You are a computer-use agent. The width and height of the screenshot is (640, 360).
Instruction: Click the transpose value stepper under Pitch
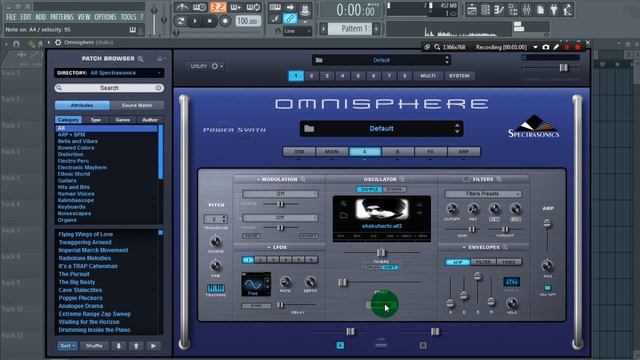click(224, 219)
